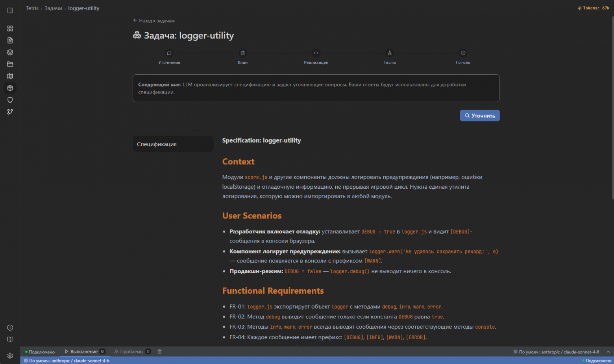Click the trash icon in bottom panel
Viewport: 614px width, 364px height.
[x=160, y=351]
